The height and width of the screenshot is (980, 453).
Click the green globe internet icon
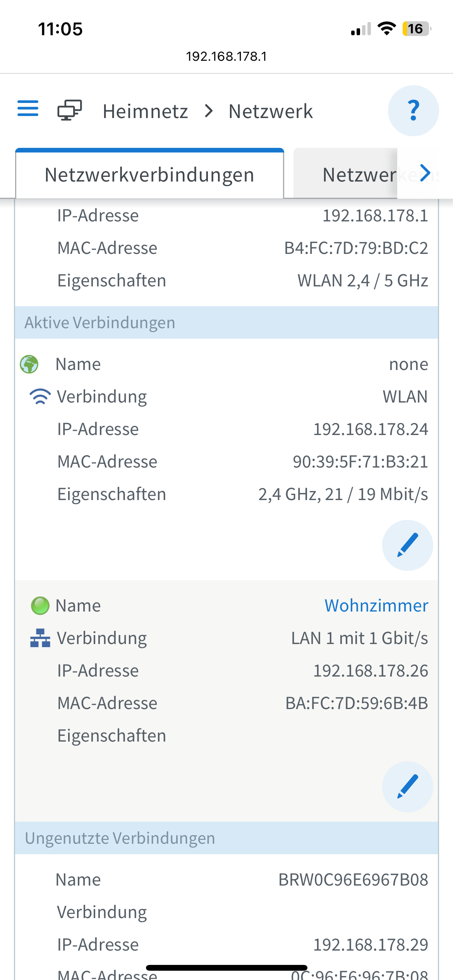(x=29, y=364)
